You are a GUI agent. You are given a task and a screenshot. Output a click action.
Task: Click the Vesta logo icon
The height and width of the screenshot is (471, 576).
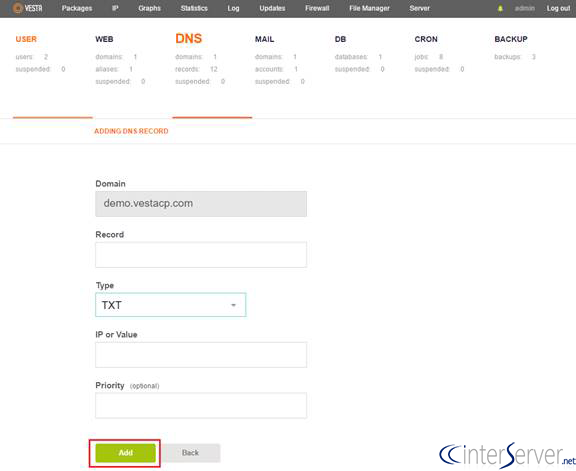(27, 8)
